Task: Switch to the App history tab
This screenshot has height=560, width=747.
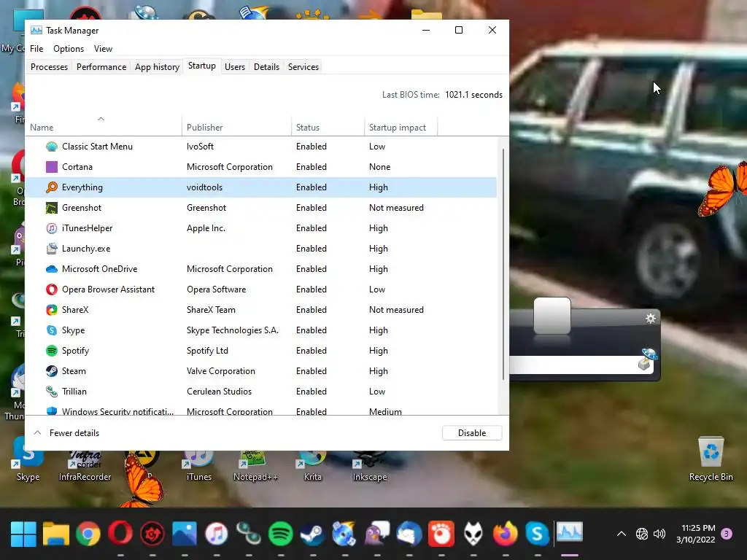Action: tap(157, 66)
